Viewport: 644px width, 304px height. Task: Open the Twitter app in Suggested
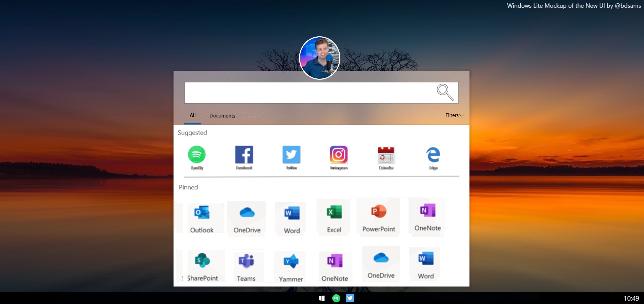pos(291,155)
